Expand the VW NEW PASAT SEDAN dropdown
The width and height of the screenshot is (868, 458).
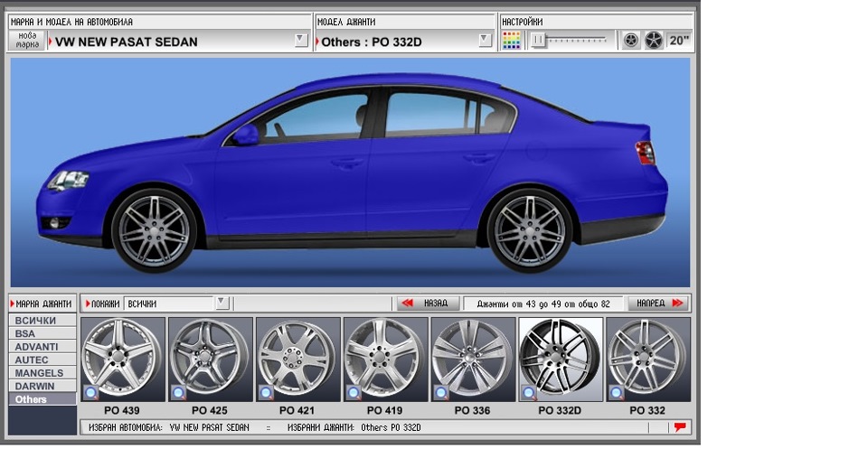(301, 41)
